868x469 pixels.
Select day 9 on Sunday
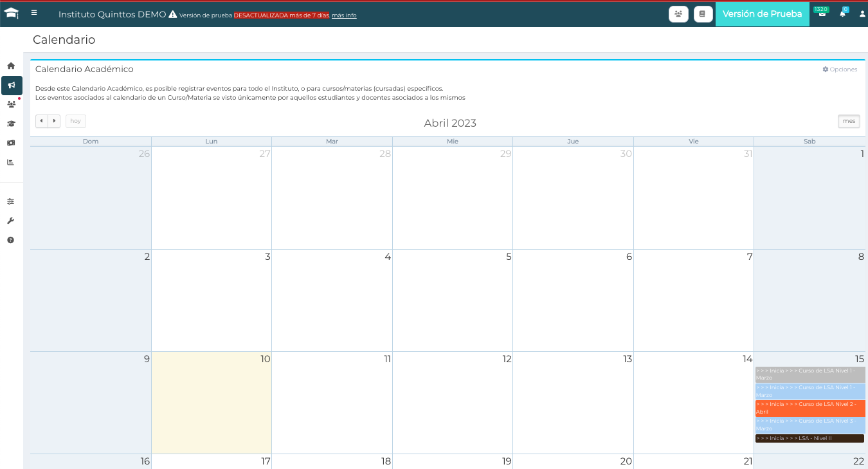tap(91, 403)
